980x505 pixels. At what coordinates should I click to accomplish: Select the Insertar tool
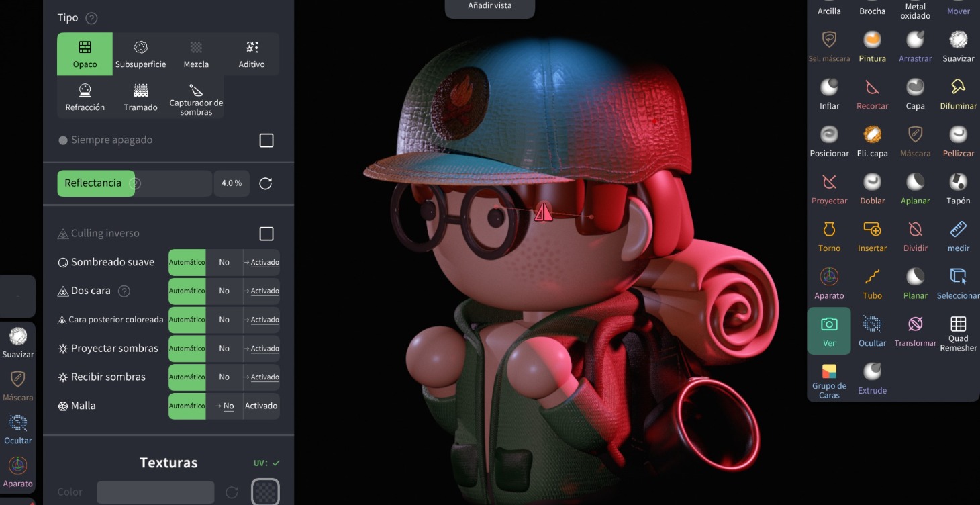coord(872,237)
